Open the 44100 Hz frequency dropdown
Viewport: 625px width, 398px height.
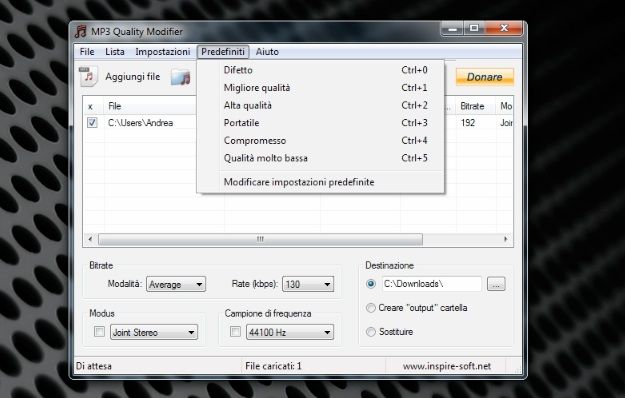click(290, 332)
